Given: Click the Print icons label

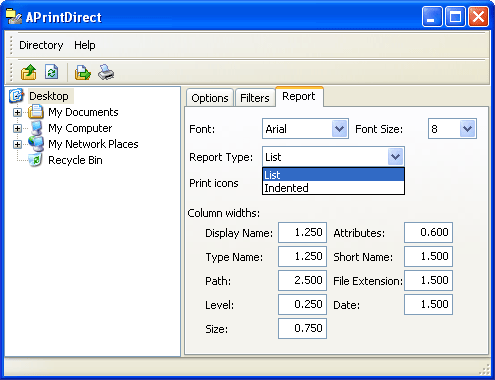Looking at the screenshot, I should [x=214, y=183].
